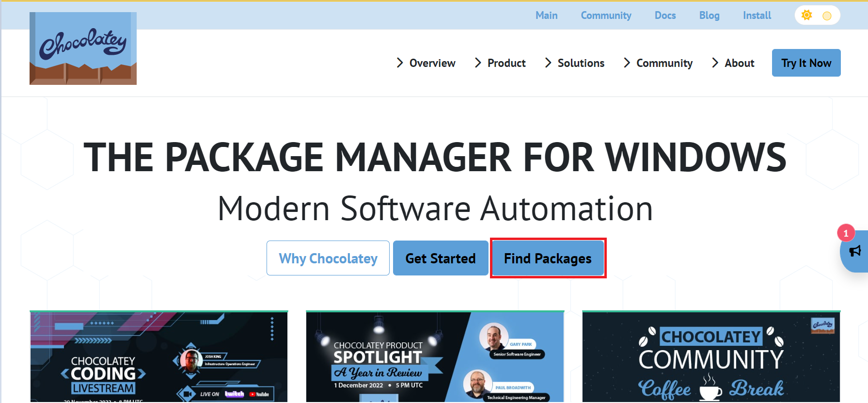Click the Find Packages button

point(548,258)
